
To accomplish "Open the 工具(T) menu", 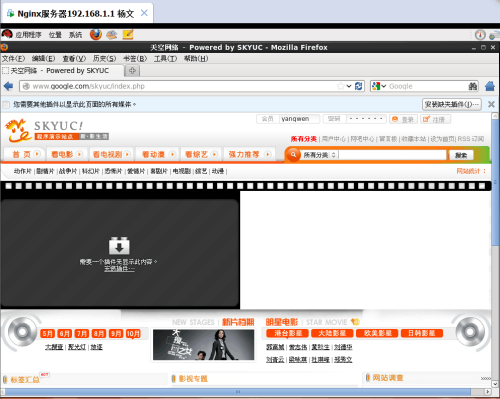I will [165, 59].
